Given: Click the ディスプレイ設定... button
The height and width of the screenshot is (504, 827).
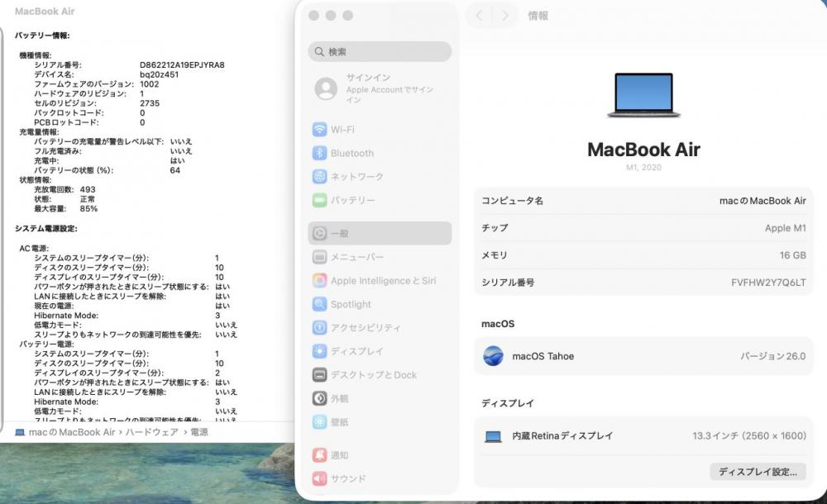Looking at the screenshot, I should click(x=758, y=471).
